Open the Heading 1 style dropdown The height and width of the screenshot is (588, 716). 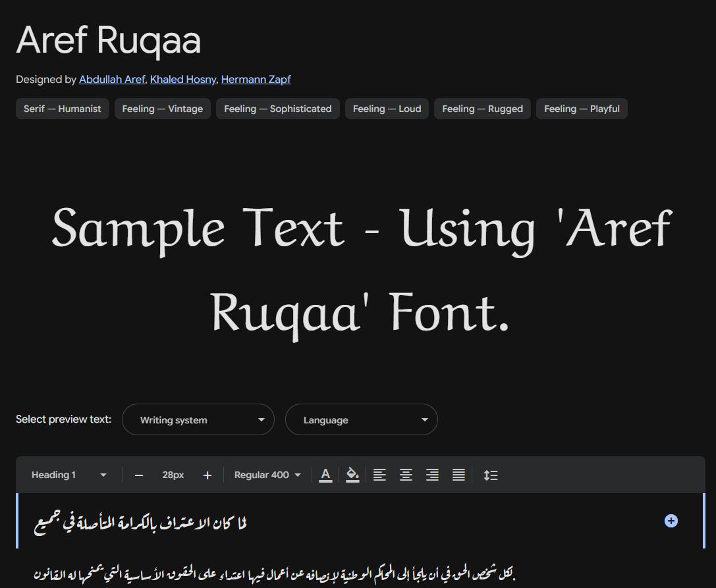(x=69, y=475)
